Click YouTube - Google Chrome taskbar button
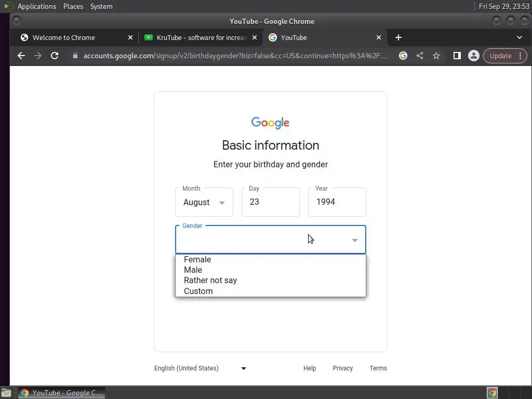This screenshot has width=532, height=399. 61,393
